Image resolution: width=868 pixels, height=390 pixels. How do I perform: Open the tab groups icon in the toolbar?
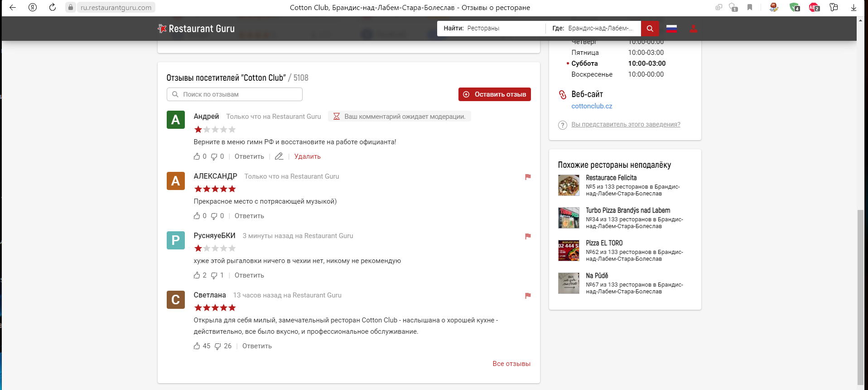click(719, 7)
